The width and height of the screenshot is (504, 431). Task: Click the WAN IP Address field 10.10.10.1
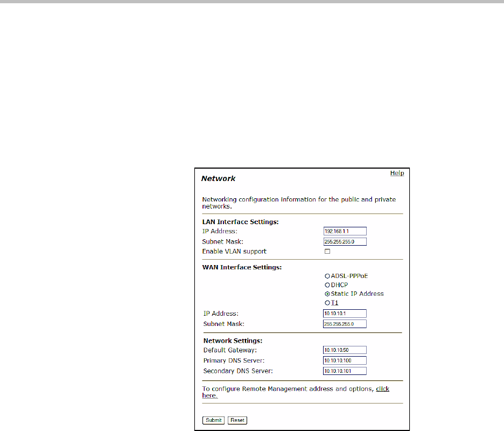[345, 314]
